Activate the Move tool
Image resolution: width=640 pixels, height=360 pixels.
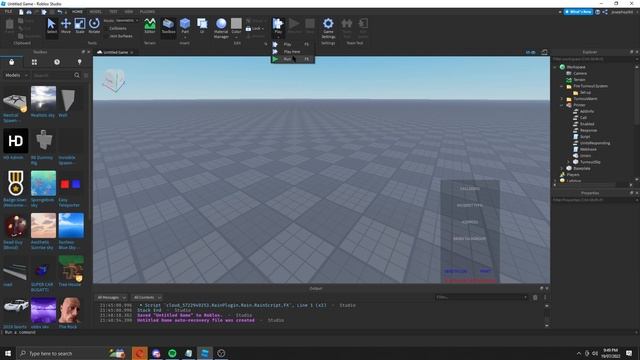[x=66, y=26]
